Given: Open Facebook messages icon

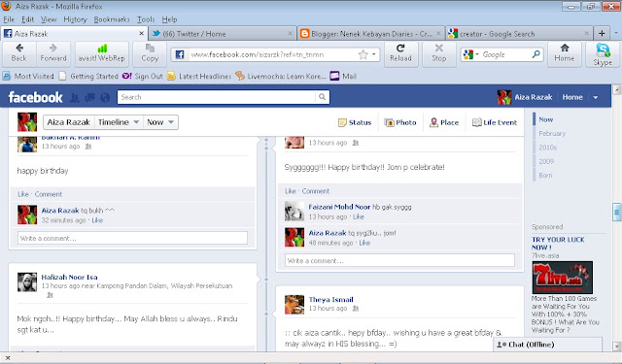Looking at the screenshot, I should pyautogui.click(x=89, y=97).
